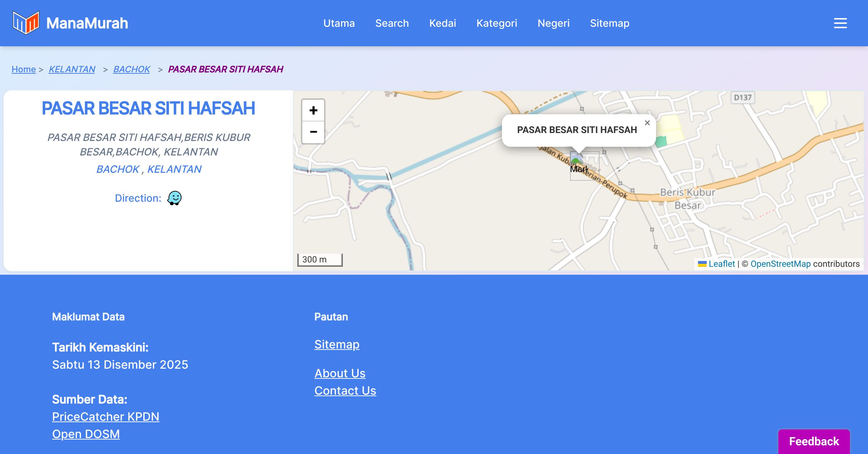
Task: Open the hamburger menu
Action: (840, 23)
